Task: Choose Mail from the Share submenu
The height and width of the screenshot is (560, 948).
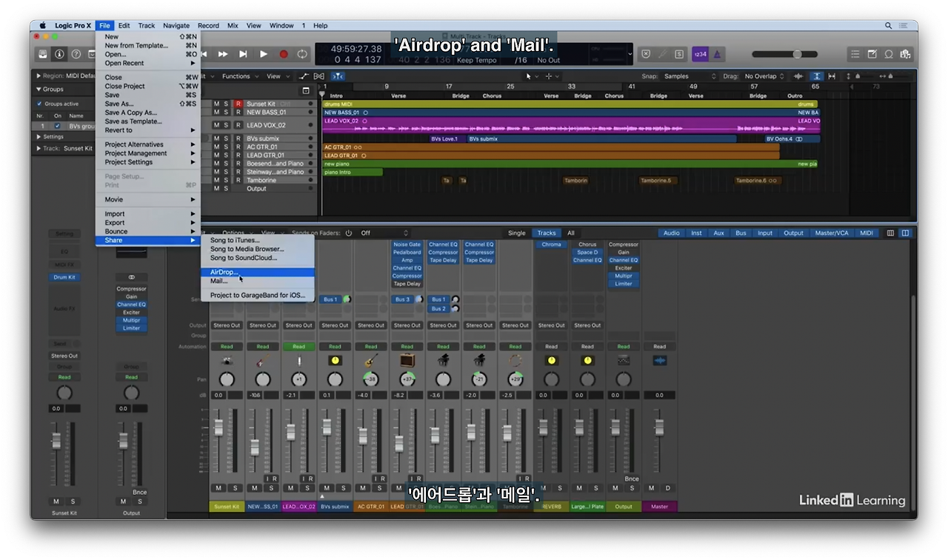Action: (x=258, y=281)
